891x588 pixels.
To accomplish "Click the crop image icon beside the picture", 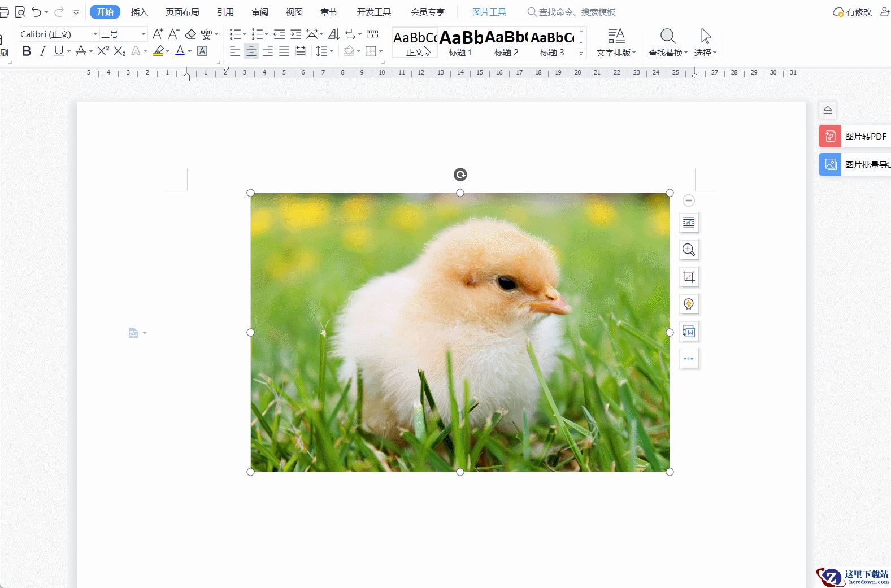I will [x=689, y=277].
